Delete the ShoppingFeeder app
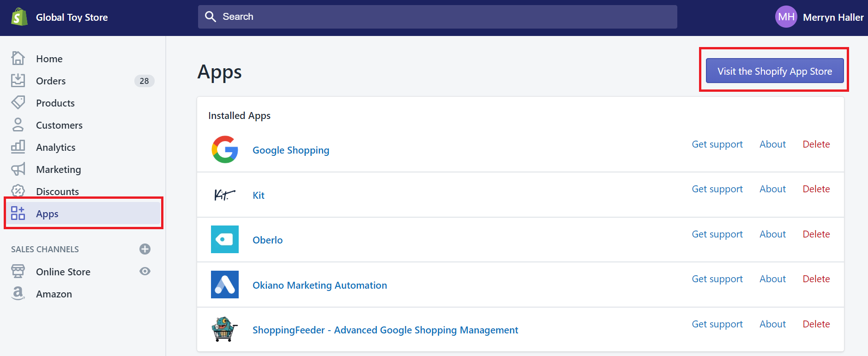Image resolution: width=868 pixels, height=356 pixels. click(816, 324)
